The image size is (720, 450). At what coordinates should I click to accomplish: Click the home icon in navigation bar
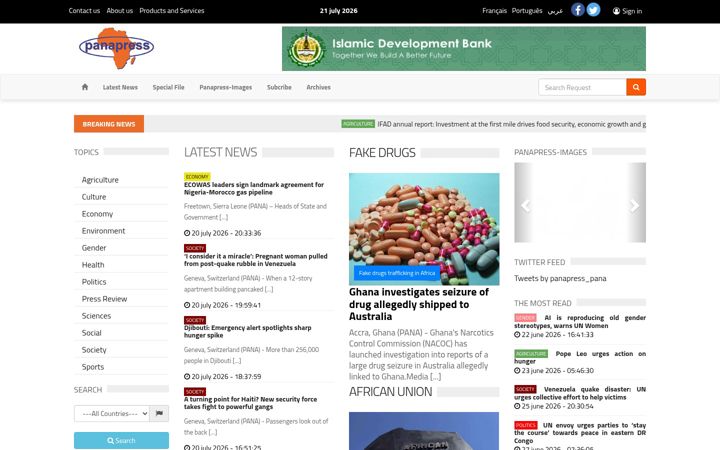(85, 87)
